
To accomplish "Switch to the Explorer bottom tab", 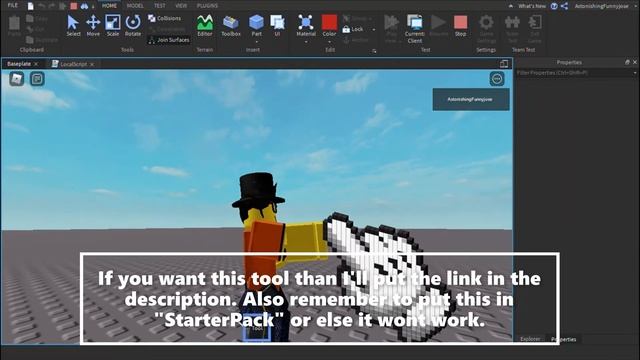I will (530, 339).
